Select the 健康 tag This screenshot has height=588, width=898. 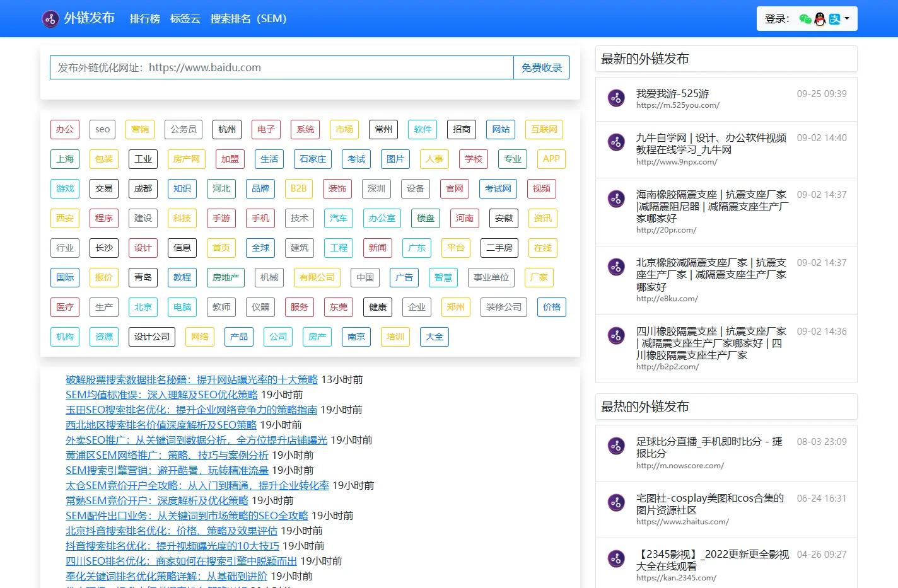378,307
